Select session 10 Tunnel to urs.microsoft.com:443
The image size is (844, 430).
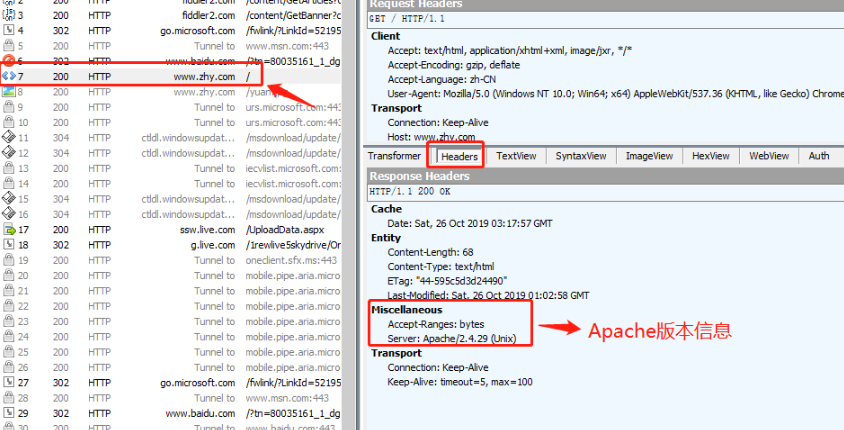point(171,123)
